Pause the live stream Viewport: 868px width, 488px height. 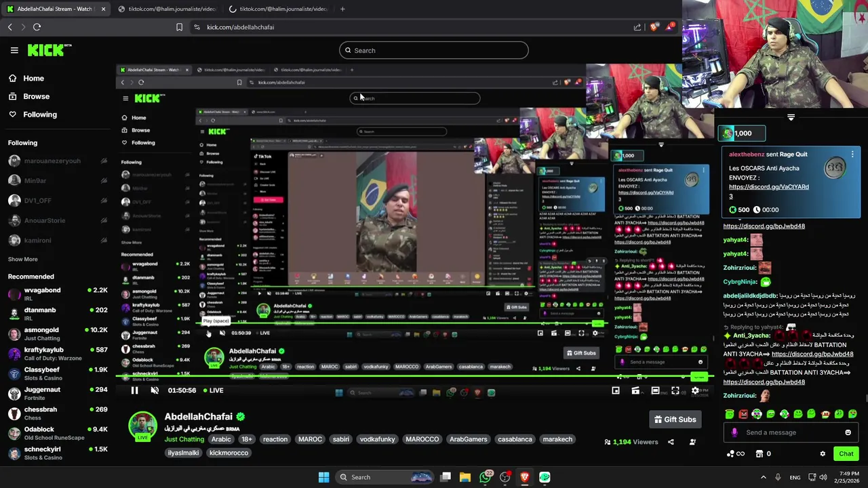tap(134, 390)
